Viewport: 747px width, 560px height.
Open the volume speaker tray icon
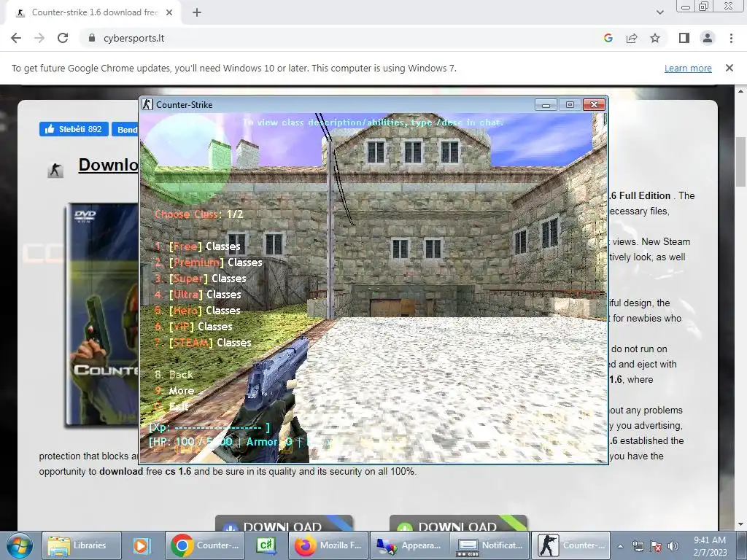(673, 547)
